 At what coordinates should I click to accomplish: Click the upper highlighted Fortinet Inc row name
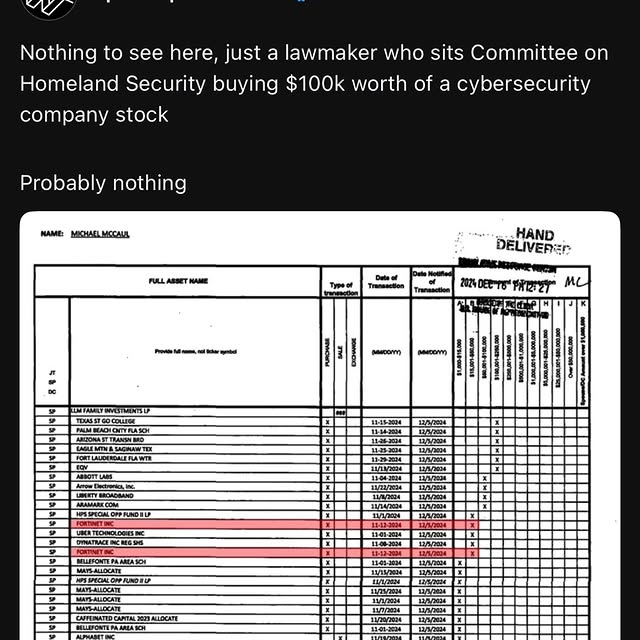point(93,524)
